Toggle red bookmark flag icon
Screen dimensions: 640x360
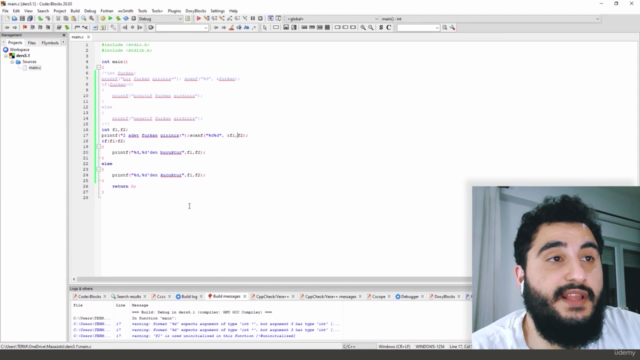tap(24, 27)
